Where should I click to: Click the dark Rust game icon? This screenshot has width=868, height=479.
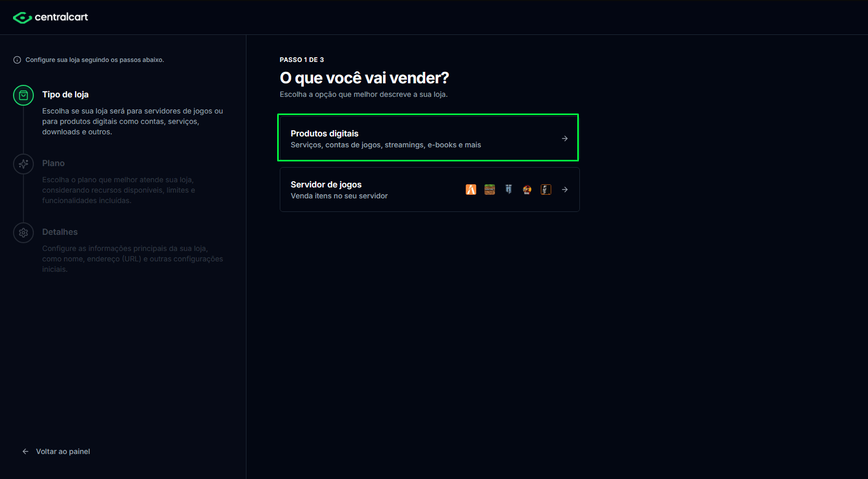click(546, 190)
